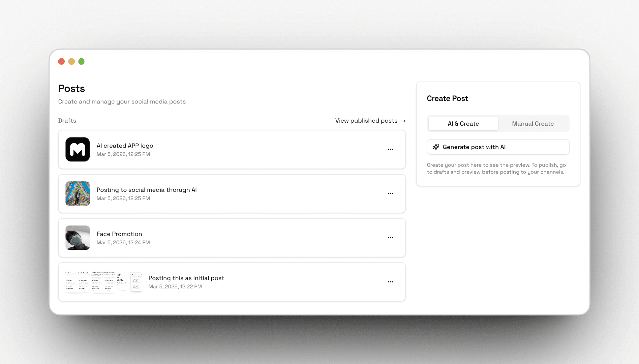
Task: Click the Generate post with AI button
Action: click(x=498, y=147)
